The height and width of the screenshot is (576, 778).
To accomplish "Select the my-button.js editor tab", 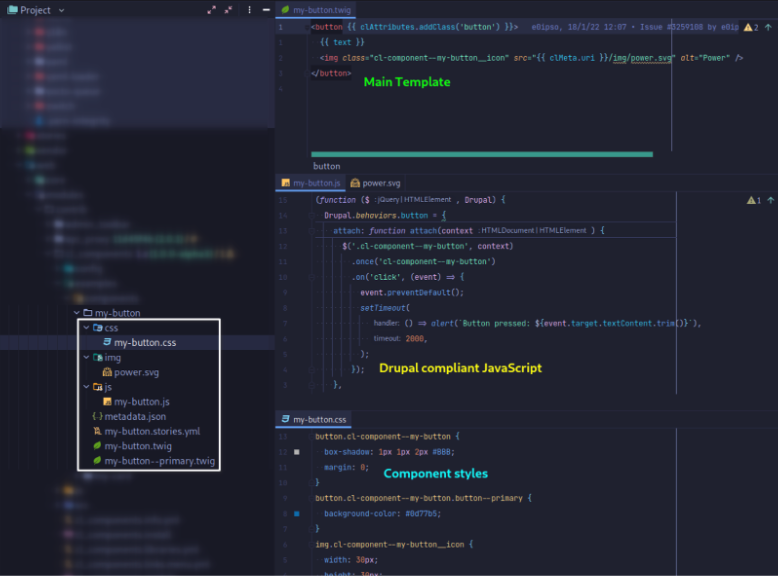I will tap(312, 183).
